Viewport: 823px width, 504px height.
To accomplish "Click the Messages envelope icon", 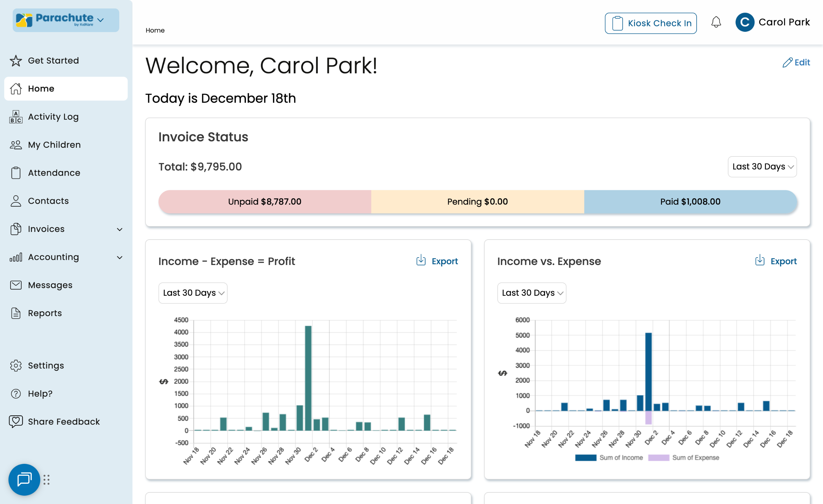I will click(x=16, y=285).
